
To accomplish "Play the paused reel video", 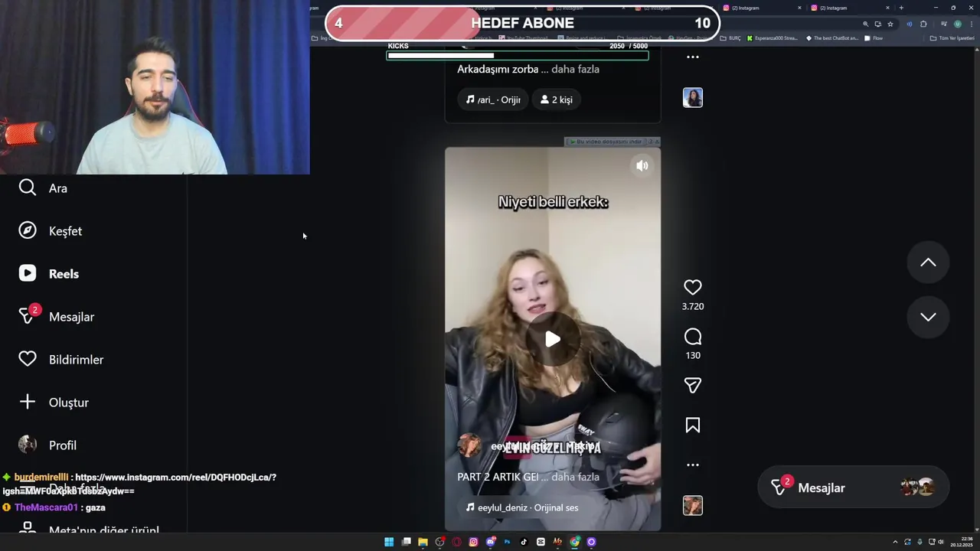I will pos(553,339).
